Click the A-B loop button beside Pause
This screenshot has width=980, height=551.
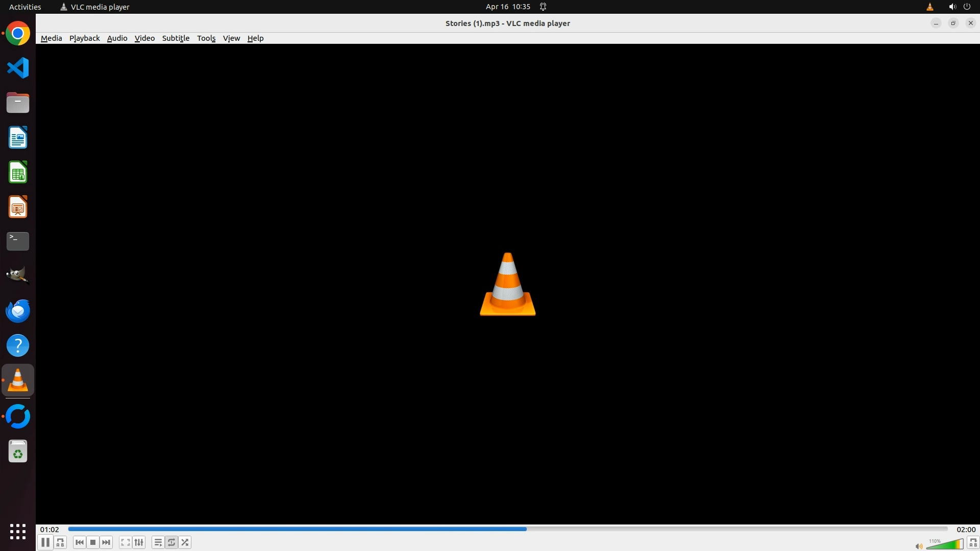tap(60, 542)
